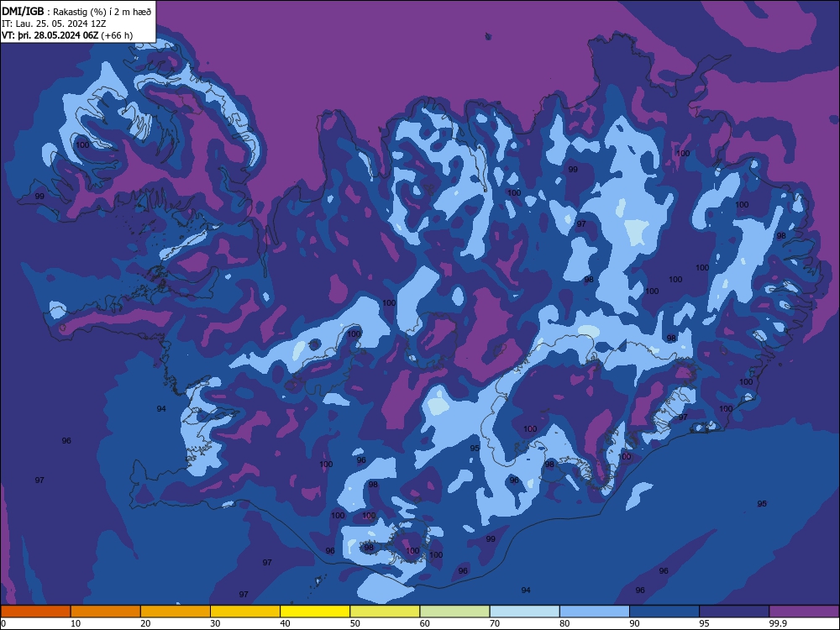Screen dimensions: 840x630
Task: Select the legend scale tick label '60'
Action: coord(425,623)
